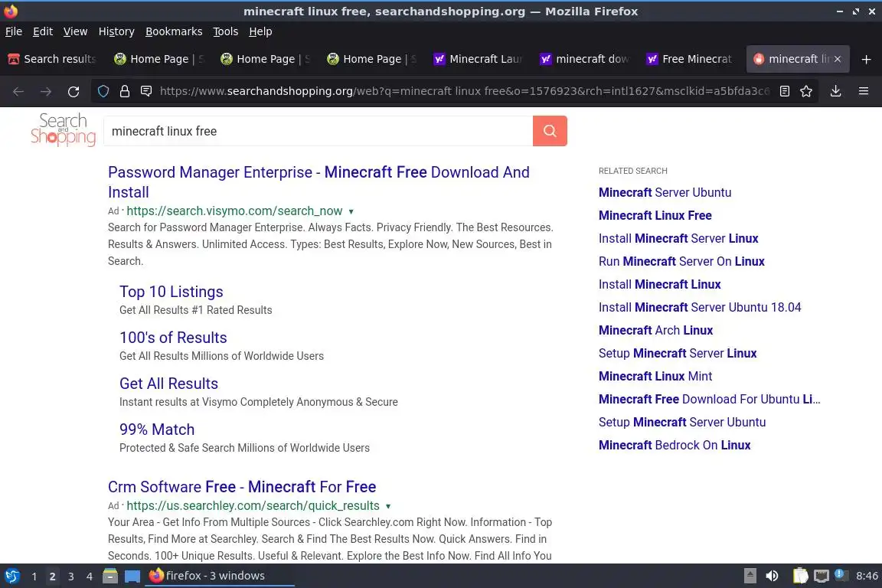
Task: Open the Edit menu
Action: (43, 31)
